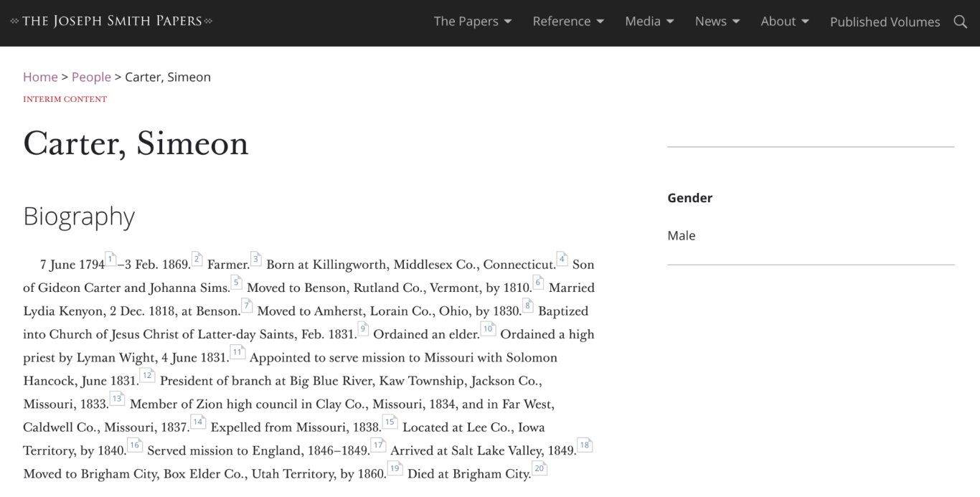Click footnote 20 after Died at Brigham City

pos(539,468)
